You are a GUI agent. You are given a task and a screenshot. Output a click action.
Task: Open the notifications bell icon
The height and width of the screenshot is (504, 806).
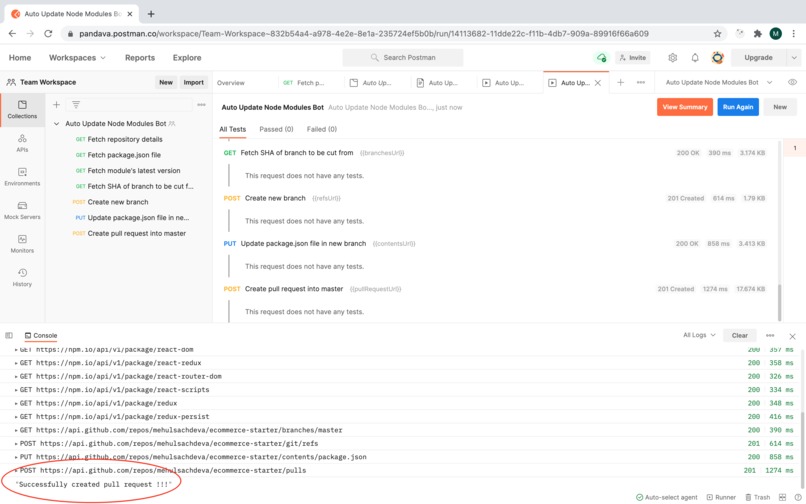pyautogui.click(x=695, y=58)
